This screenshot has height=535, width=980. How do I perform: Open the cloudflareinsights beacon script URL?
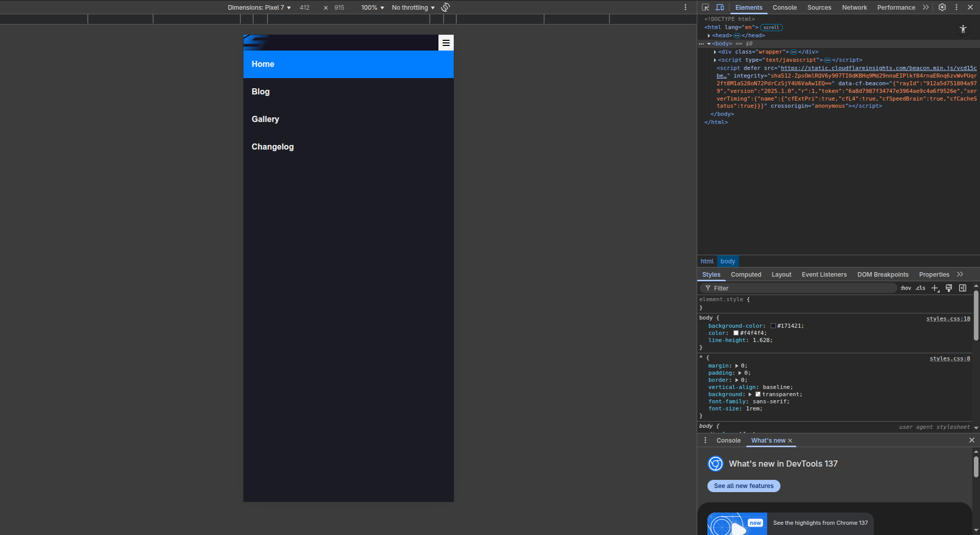[878, 68]
